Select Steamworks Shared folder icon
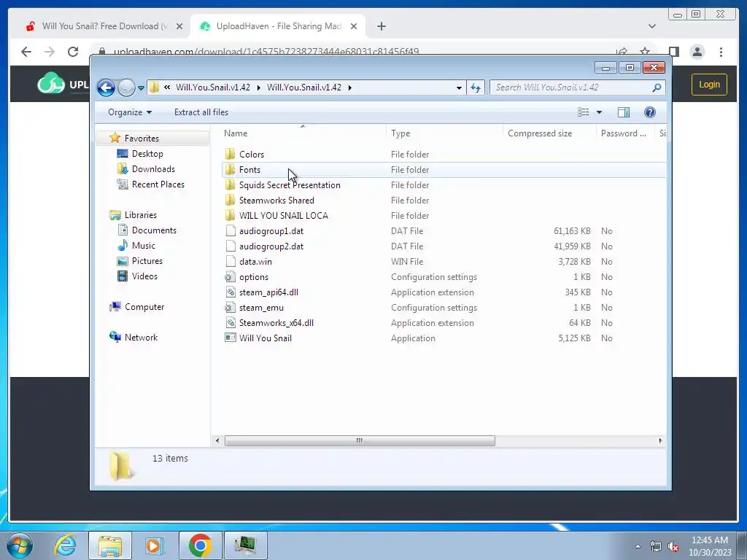This screenshot has width=747, height=560. coord(230,200)
